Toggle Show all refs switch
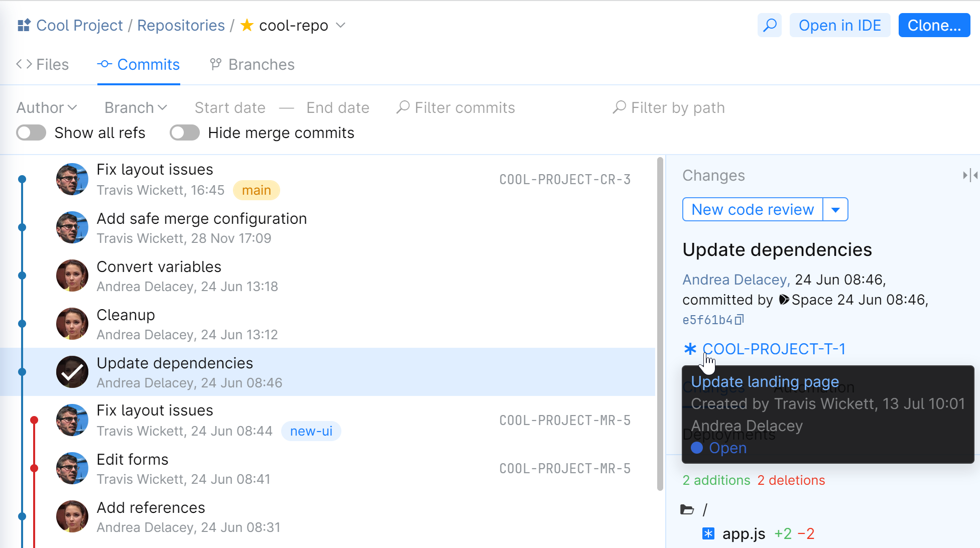Viewport: 980px width, 548px height. click(31, 132)
